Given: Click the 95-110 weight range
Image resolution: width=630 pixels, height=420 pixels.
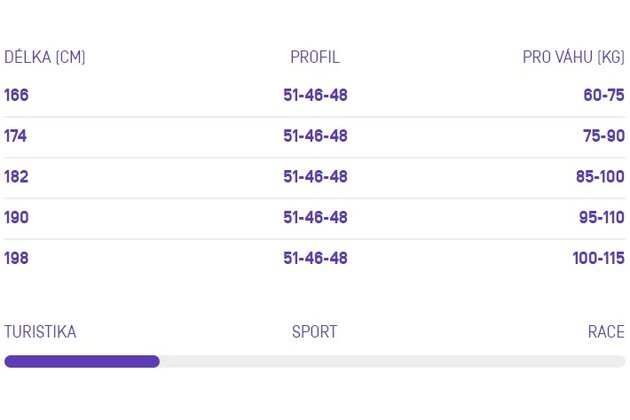Looking at the screenshot, I should (x=602, y=217).
